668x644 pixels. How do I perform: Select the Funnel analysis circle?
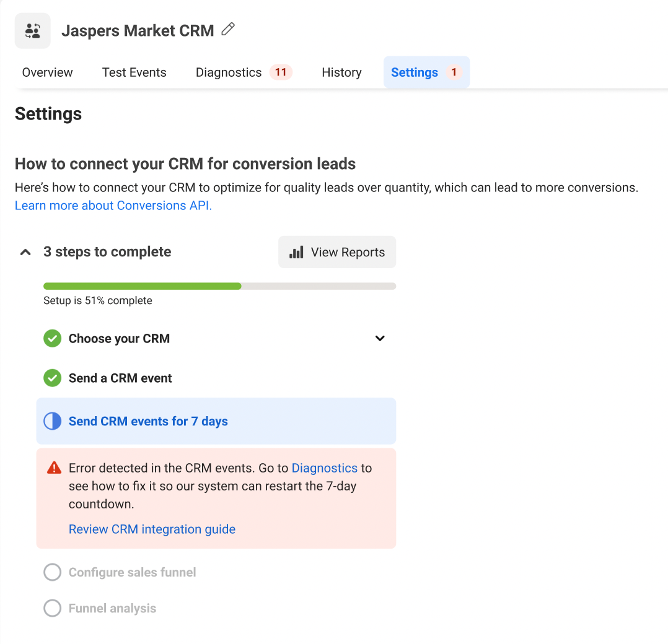coord(53,608)
